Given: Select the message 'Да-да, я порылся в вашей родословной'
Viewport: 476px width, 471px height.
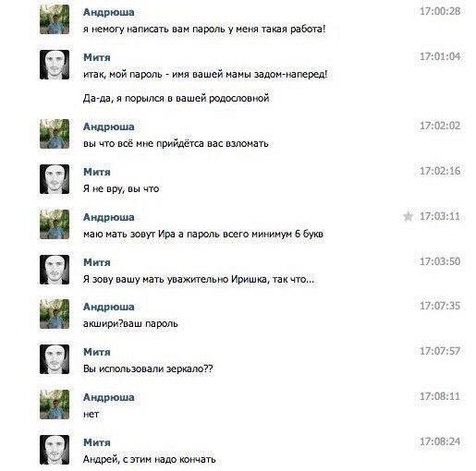Looking at the screenshot, I should 176,98.
